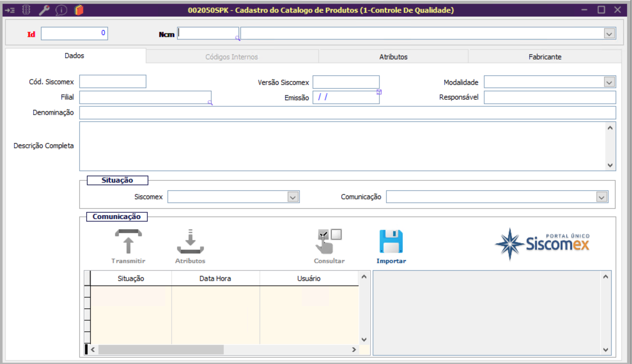Viewport: 632px width, 364px height.
Task: Expand the Comunicação situação dropdown
Action: point(602,197)
